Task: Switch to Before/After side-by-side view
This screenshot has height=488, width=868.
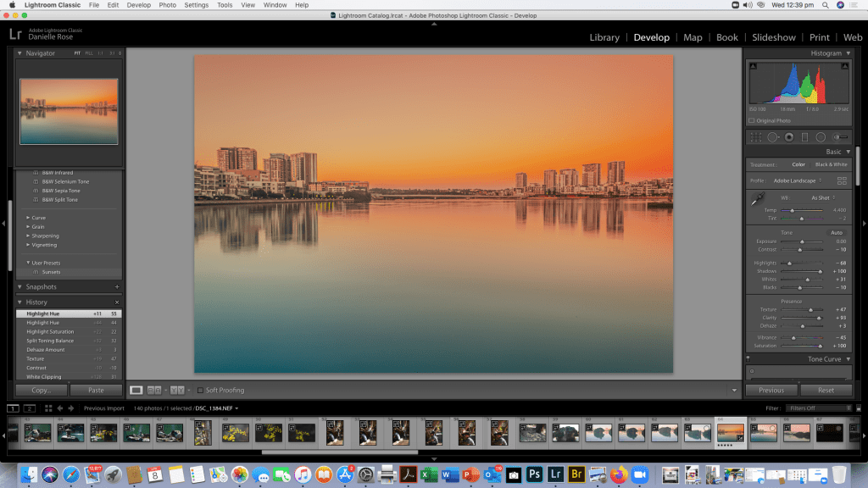Action: click(x=155, y=390)
